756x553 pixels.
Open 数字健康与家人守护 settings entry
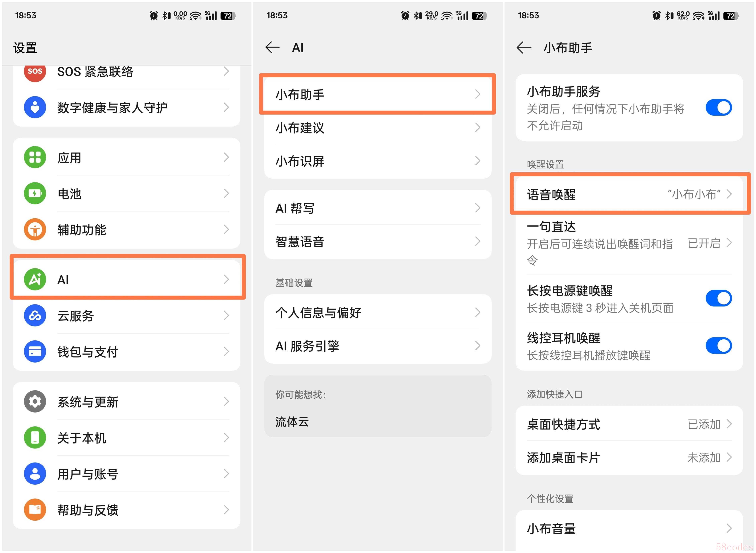coord(126,107)
